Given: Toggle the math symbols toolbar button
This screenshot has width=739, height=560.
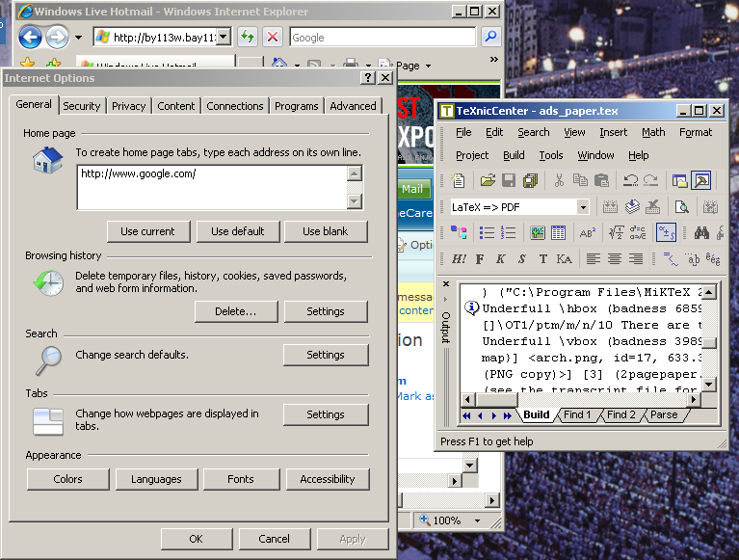Looking at the screenshot, I should (666, 232).
